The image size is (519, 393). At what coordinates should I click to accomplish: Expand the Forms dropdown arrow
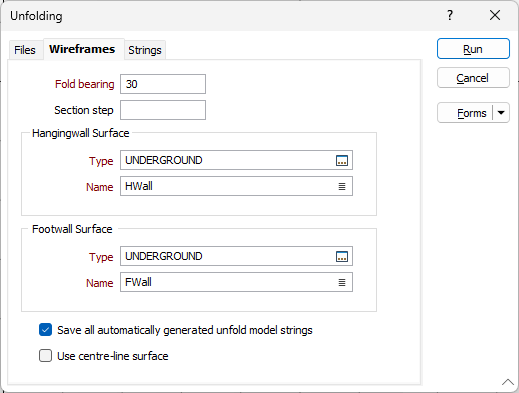click(501, 113)
